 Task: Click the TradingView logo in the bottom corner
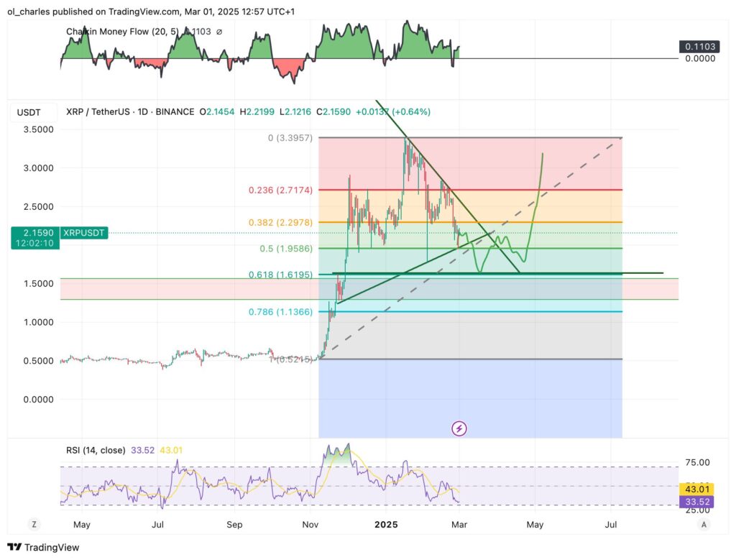43,547
